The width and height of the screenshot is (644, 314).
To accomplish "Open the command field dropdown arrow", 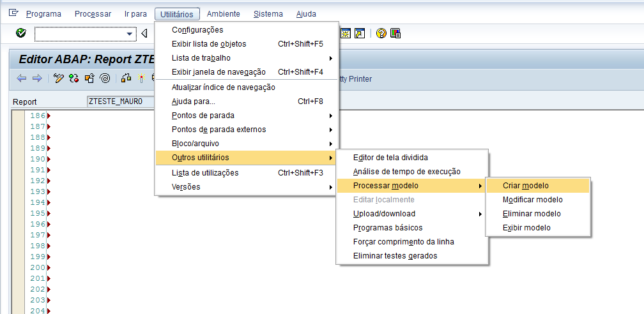I will tap(130, 33).
